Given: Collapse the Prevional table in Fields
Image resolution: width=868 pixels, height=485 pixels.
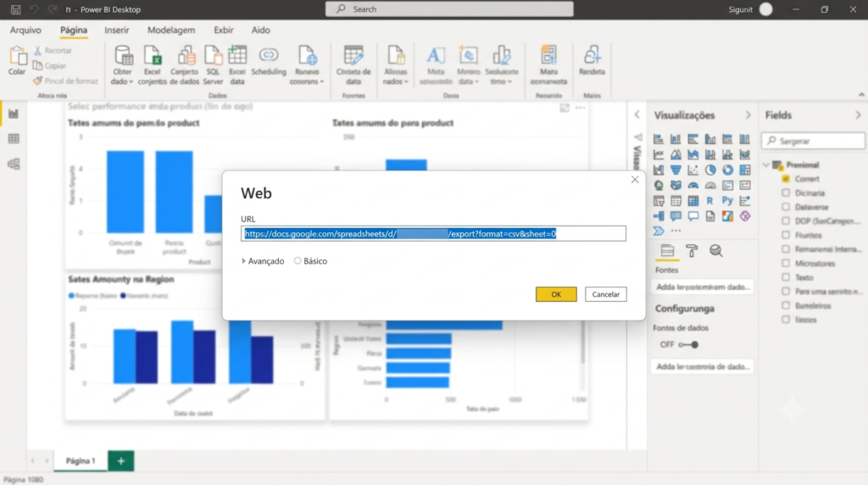Looking at the screenshot, I should (x=766, y=165).
